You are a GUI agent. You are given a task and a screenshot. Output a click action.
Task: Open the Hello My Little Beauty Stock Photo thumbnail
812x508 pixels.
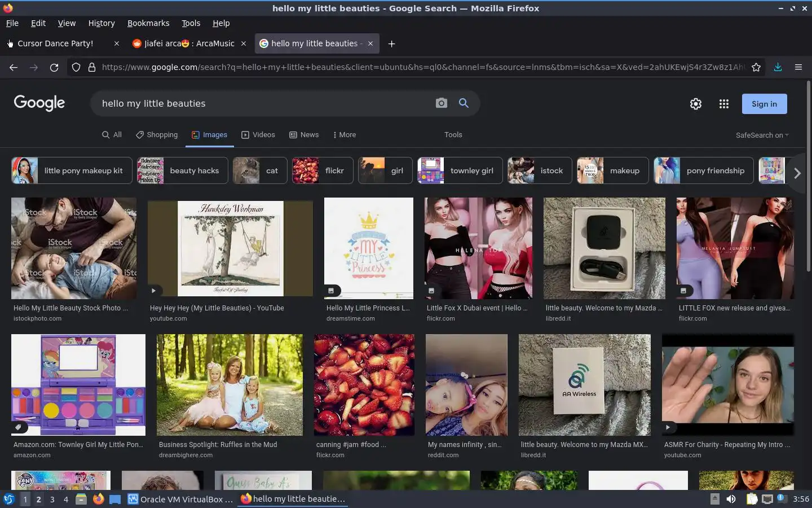tap(74, 248)
